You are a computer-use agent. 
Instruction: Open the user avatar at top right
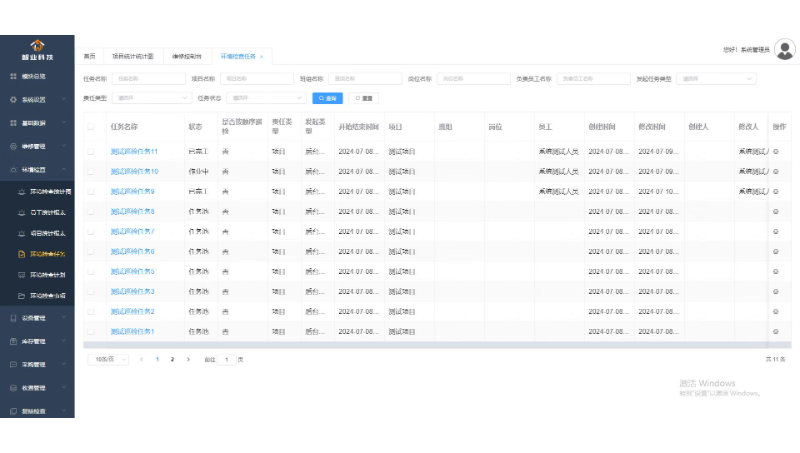click(x=785, y=49)
